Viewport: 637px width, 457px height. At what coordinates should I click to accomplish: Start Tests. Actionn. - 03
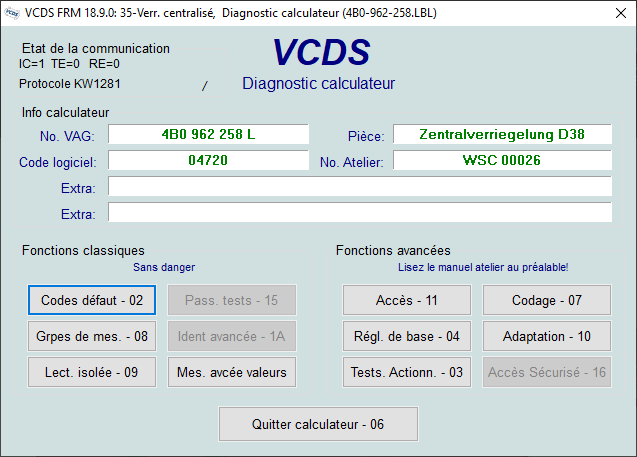(x=407, y=372)
